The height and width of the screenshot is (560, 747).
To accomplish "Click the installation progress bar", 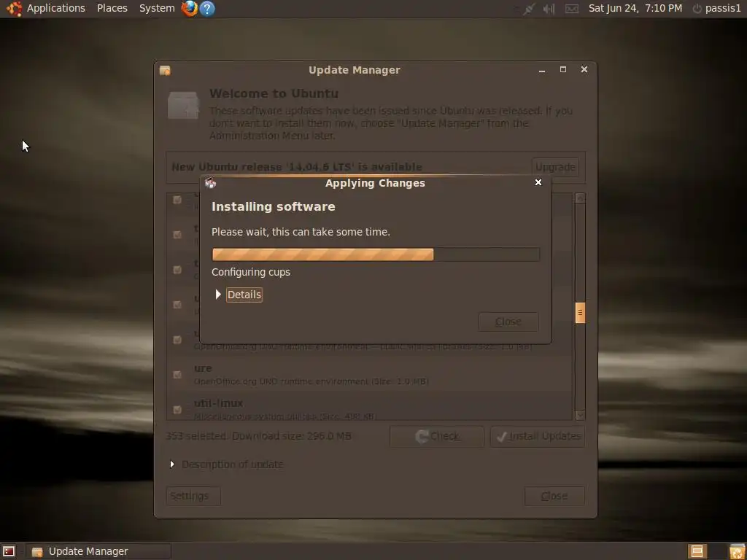I will [x=376, y=254].
